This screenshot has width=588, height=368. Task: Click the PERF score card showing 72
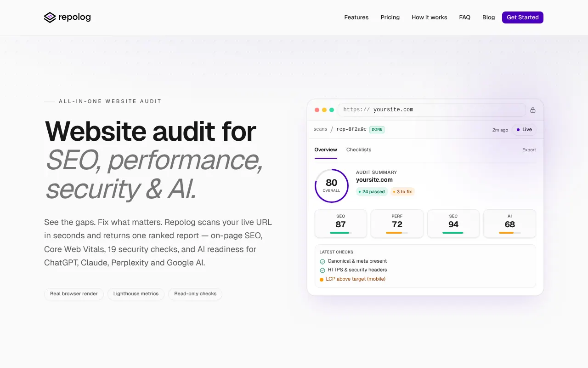tap(397, 224)
